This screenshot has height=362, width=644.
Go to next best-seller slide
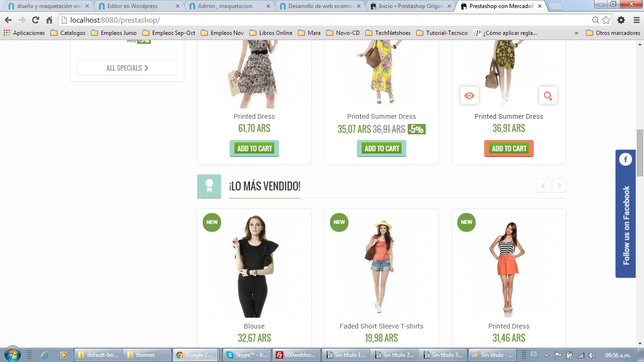tap(559, 186)
